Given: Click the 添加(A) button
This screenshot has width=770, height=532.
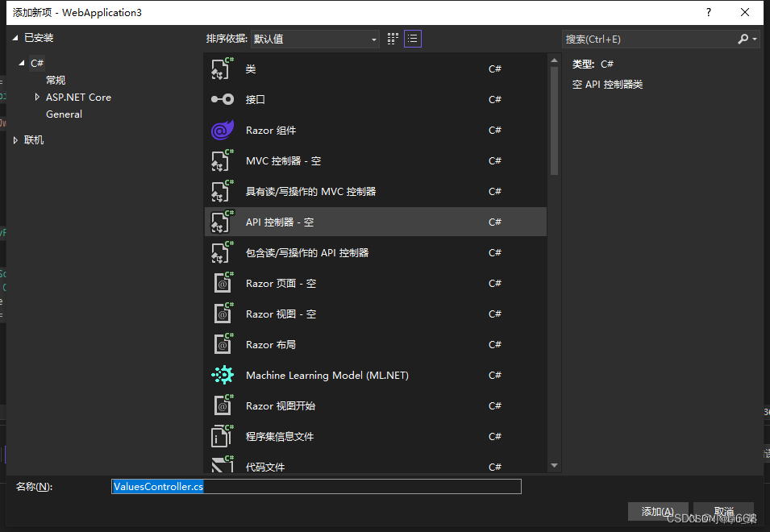Looking at the screenshot, I should 658,511.
